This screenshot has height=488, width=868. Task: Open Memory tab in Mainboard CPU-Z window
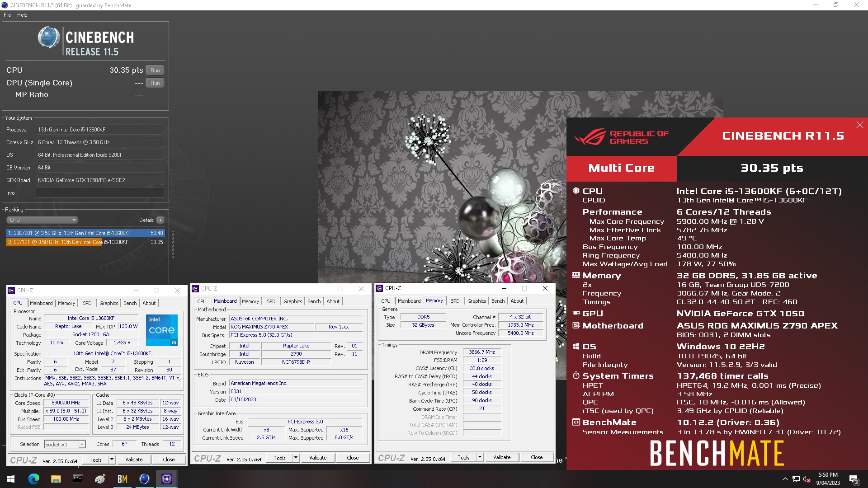pos(250,301)
